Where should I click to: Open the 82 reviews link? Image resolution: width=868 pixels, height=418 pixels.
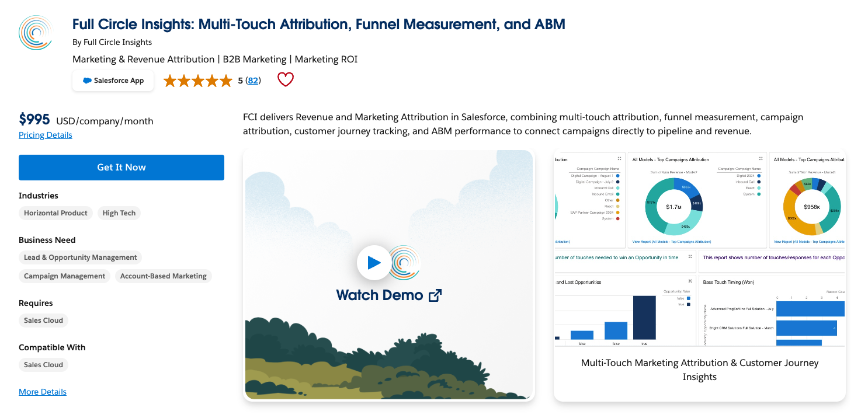click(x=253, y=81)
